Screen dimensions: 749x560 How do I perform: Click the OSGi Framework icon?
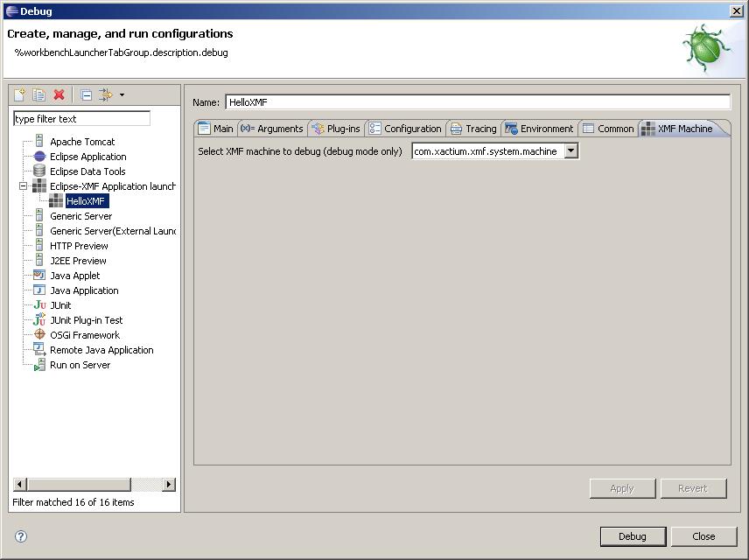(39, 334)
